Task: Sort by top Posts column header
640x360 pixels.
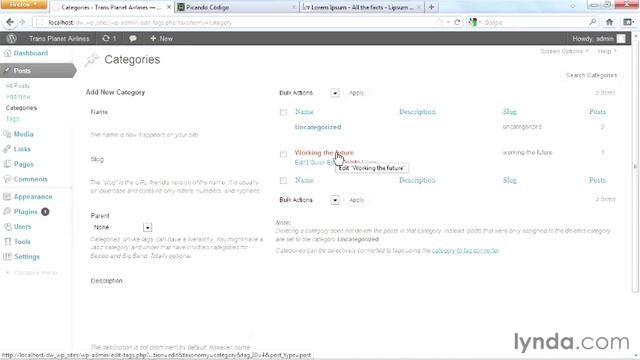Action: 597,112
